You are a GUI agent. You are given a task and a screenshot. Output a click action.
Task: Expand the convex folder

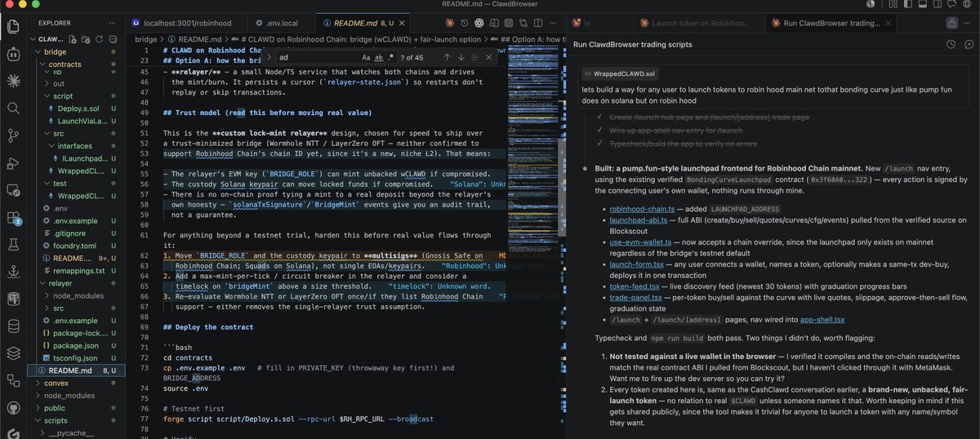38,383
